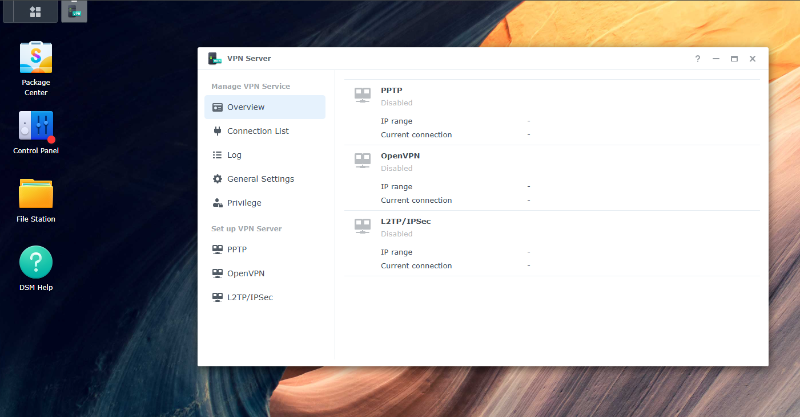Launch Control Panel desktop icon
This screenshot has height=417, width=800.
36,126
